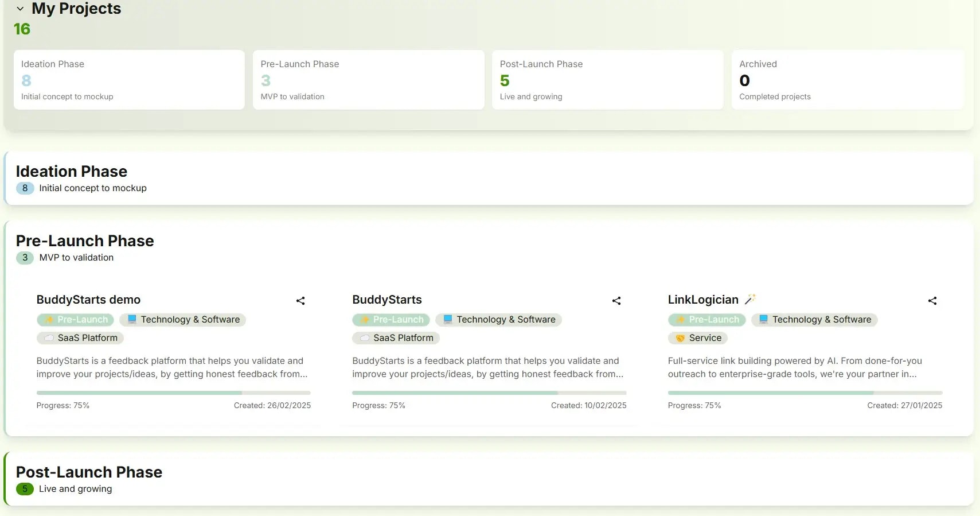This screenshot has width=980, height=516.
Task: Click the Post-Launch Phase count badge 5
Action: pos(25,489)
